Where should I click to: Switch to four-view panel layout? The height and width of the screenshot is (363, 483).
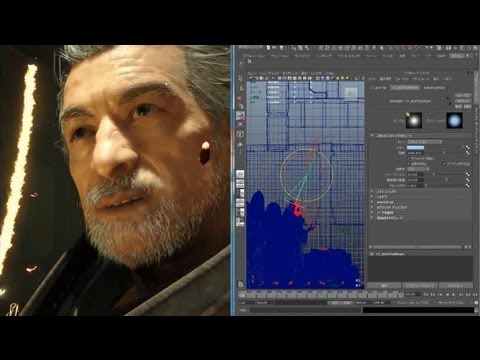[x=240, y=184]
